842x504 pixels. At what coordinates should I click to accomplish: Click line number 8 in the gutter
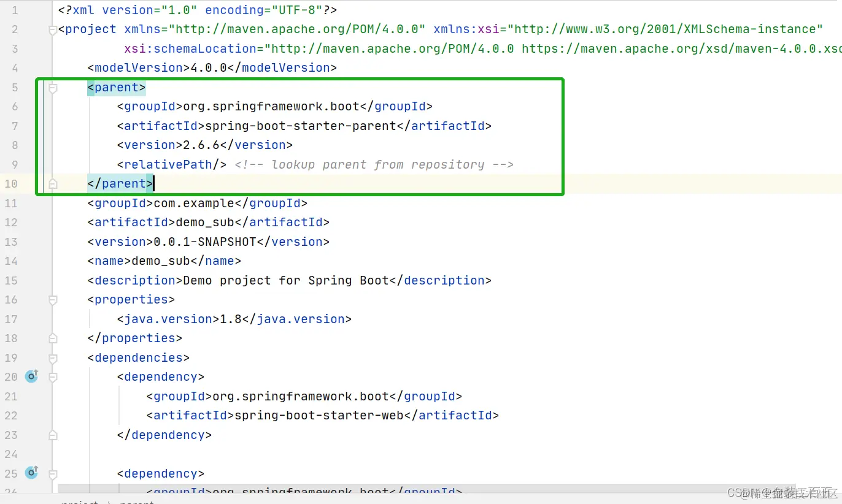click(15, 145)
